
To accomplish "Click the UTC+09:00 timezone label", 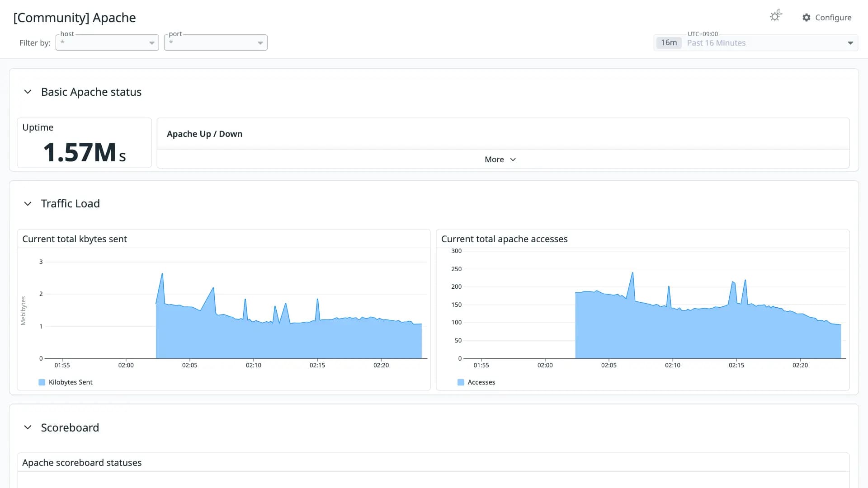I will [703, 34].
